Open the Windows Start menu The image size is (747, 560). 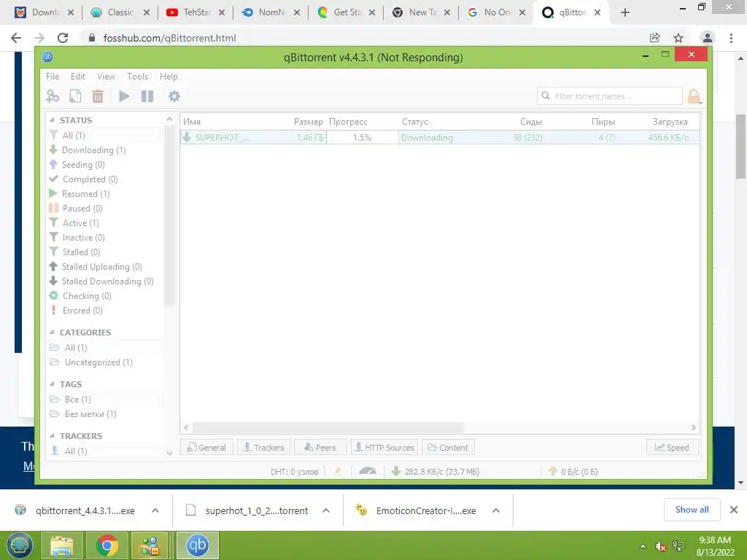click(x=20, y=545)
